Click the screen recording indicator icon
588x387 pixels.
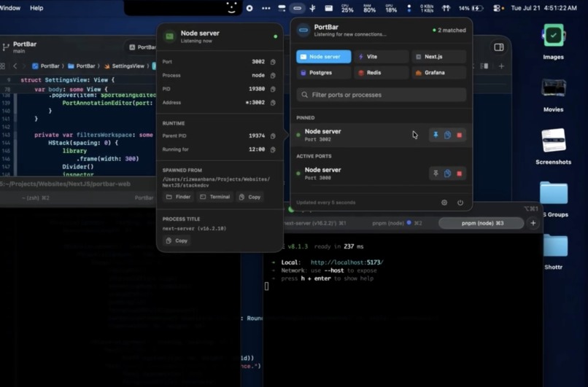coord(249,8)
